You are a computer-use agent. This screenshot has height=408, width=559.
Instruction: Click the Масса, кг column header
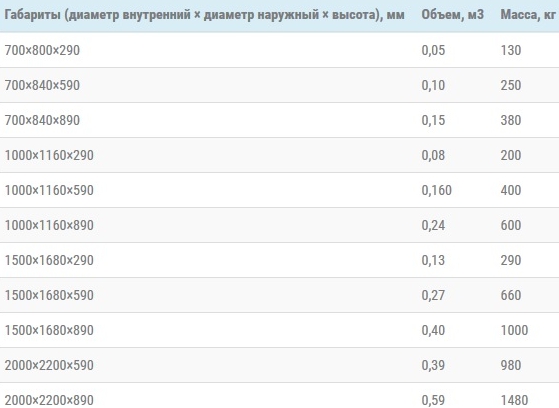click(528, 15)
